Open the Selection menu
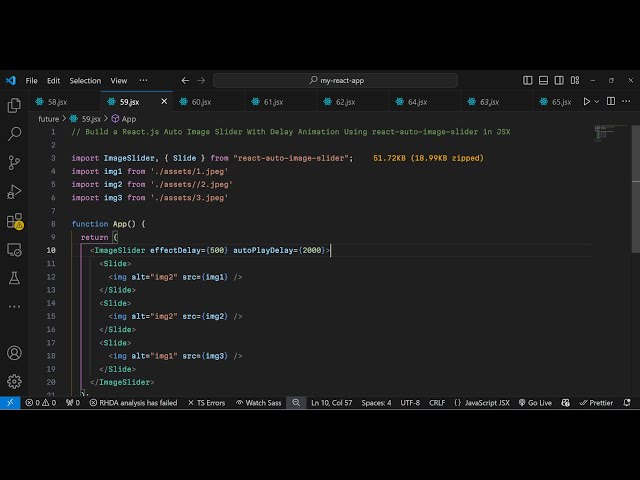The height and width of the screenshot is (480, 640). [x=85, y=81]
